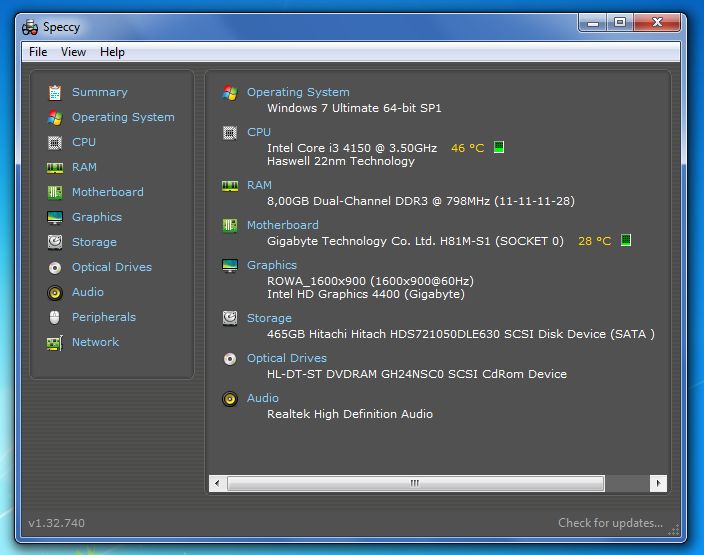Open the Operating System heading link in summary

click(x=298, y=92)
